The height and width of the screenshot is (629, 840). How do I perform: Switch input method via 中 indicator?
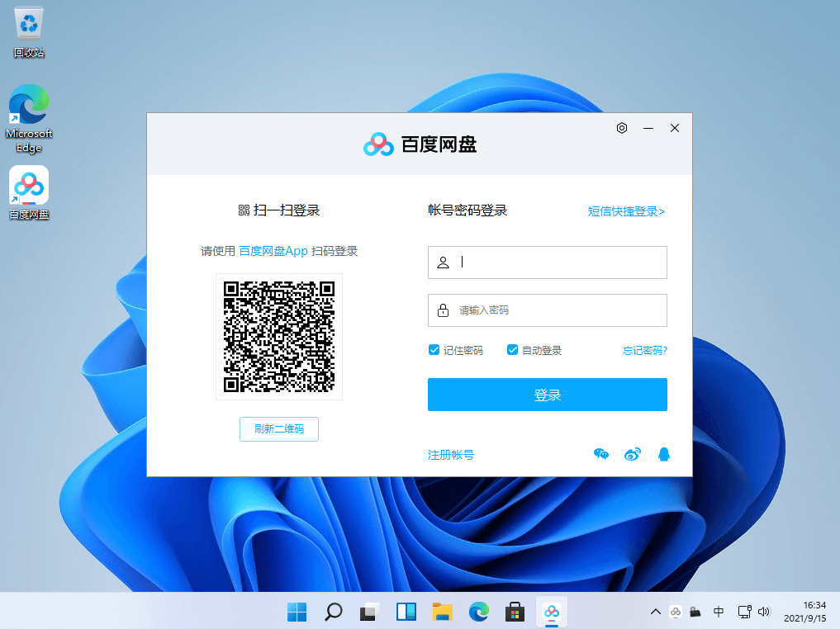pos(719,612)
